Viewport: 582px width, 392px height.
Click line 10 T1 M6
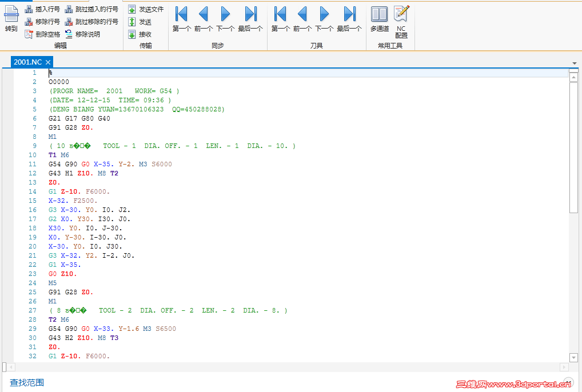click(x=59, y=155)
